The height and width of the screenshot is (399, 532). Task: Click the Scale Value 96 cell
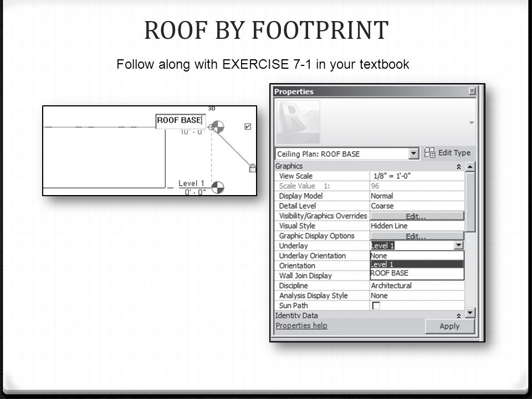pyautogui.click(x=417, y=186)
